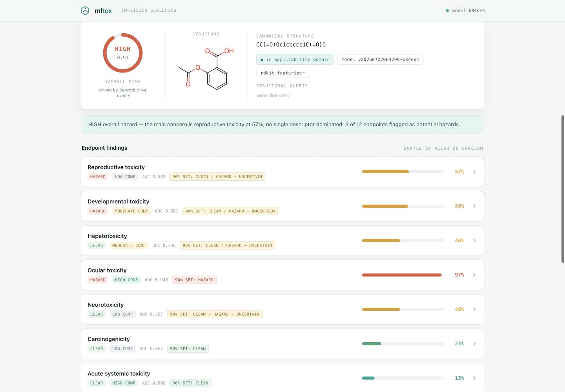565x392 pixels.
Task: Click the aspirin structure drawing
Action: coord(206,68)
